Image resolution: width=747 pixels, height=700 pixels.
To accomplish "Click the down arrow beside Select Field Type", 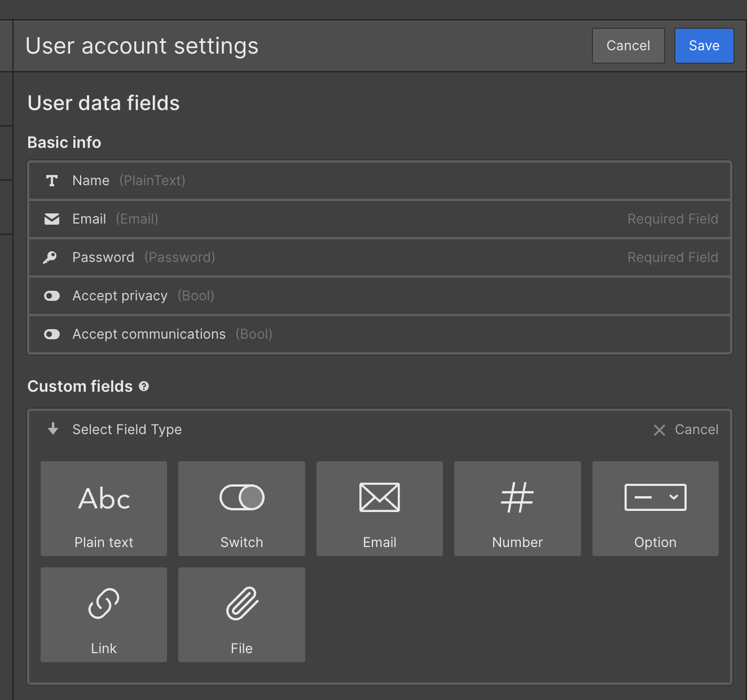I will (53, 429).
